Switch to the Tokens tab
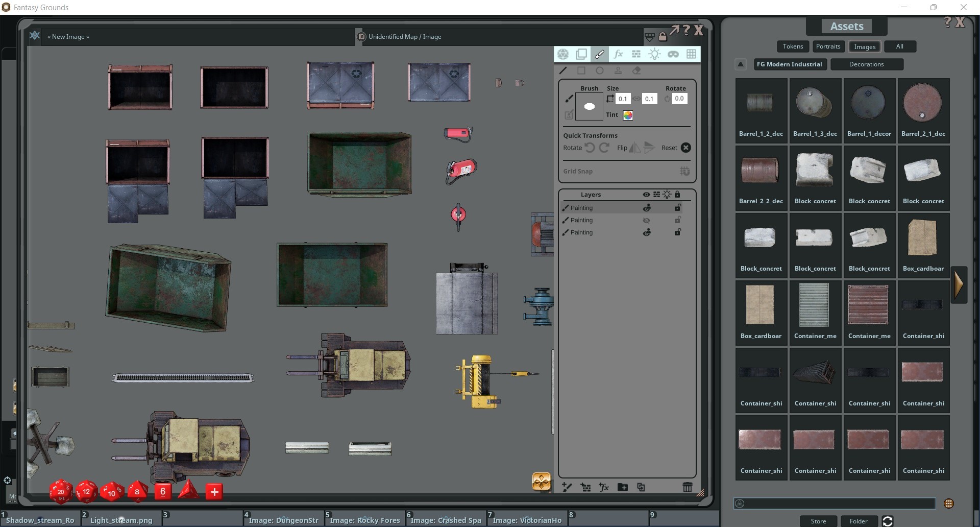The height and width of the screenshot is (527, 980). click(x=792, y=46)
